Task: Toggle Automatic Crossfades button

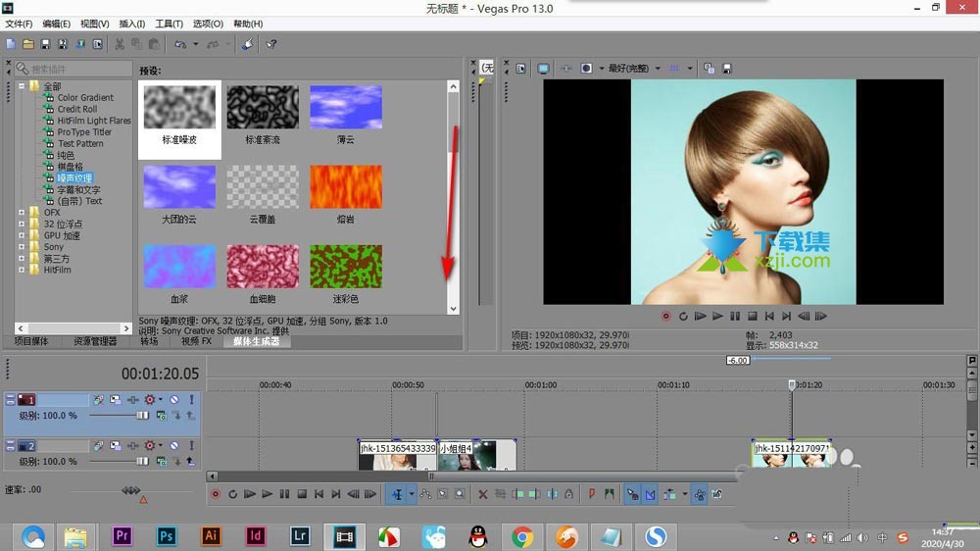Action: click(651, 494)
